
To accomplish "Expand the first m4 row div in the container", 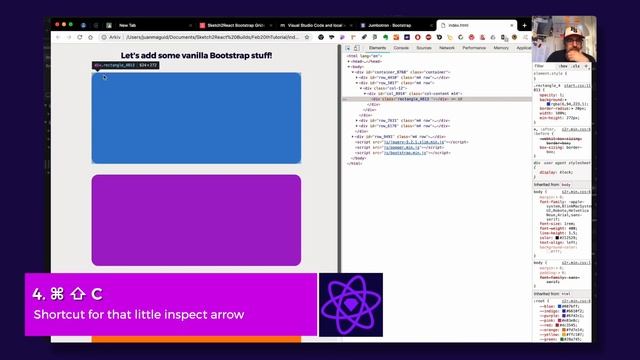I will pyautogui.click(x=357, y=78).
